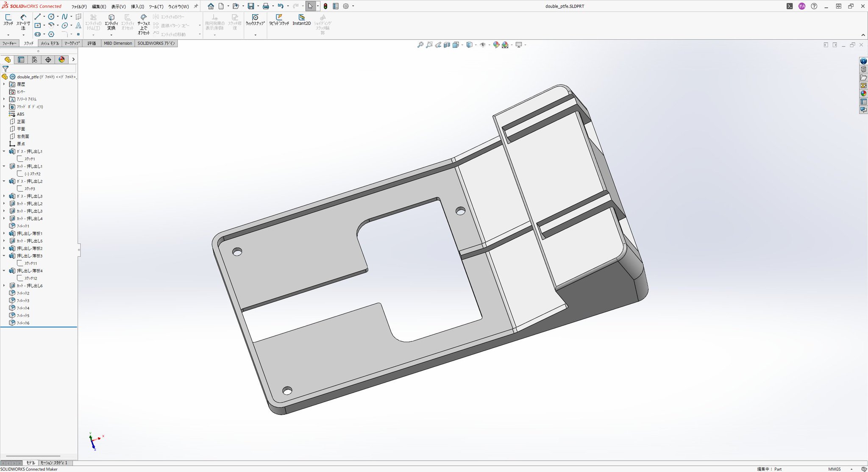Open the 編集(E) menu
The height and width of the screenshot is (472, 868).
click(x=99, y=6)
